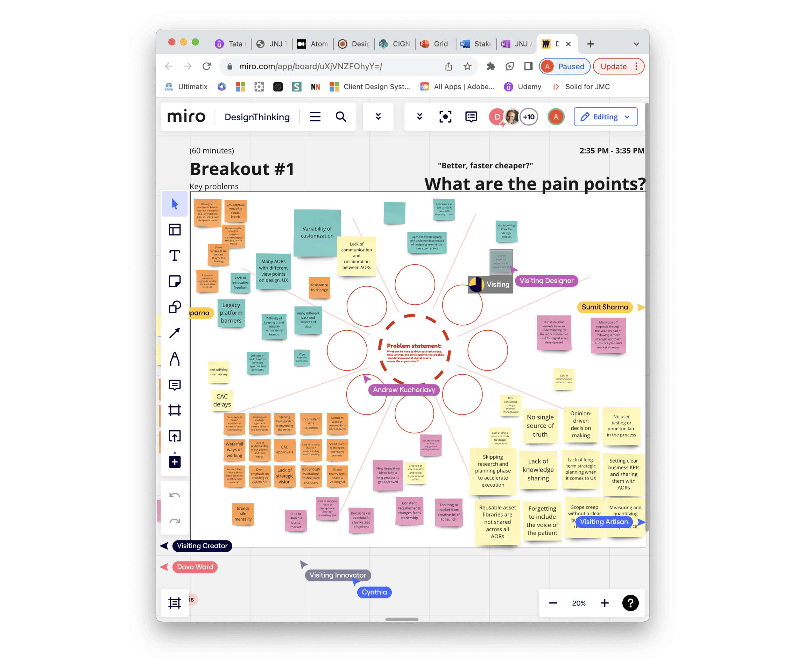Switch to the CIGN browser tab
Viewport: 805px width, 672px height.
pyautogui.click(x=395, y=44)
